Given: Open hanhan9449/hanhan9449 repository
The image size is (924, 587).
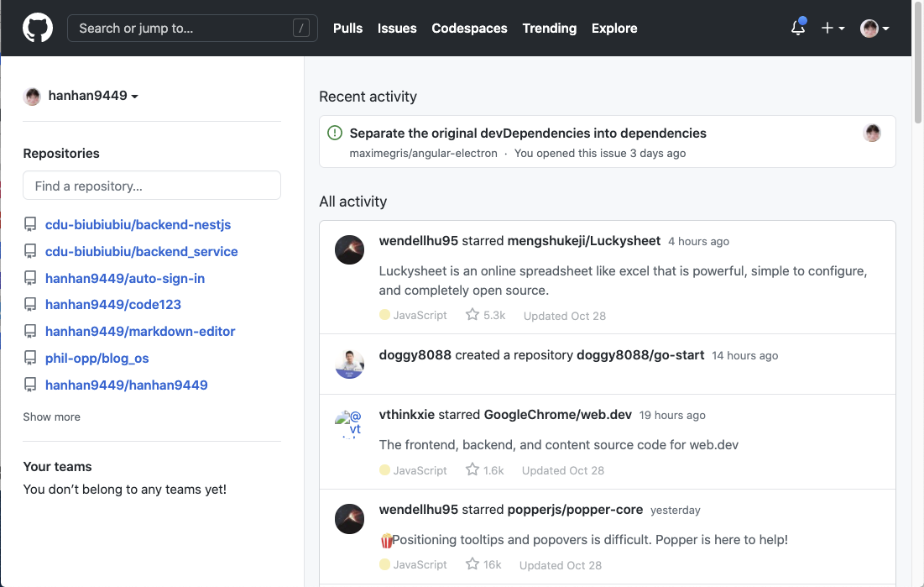Looking at the screenshot, I should coord(126,385).
